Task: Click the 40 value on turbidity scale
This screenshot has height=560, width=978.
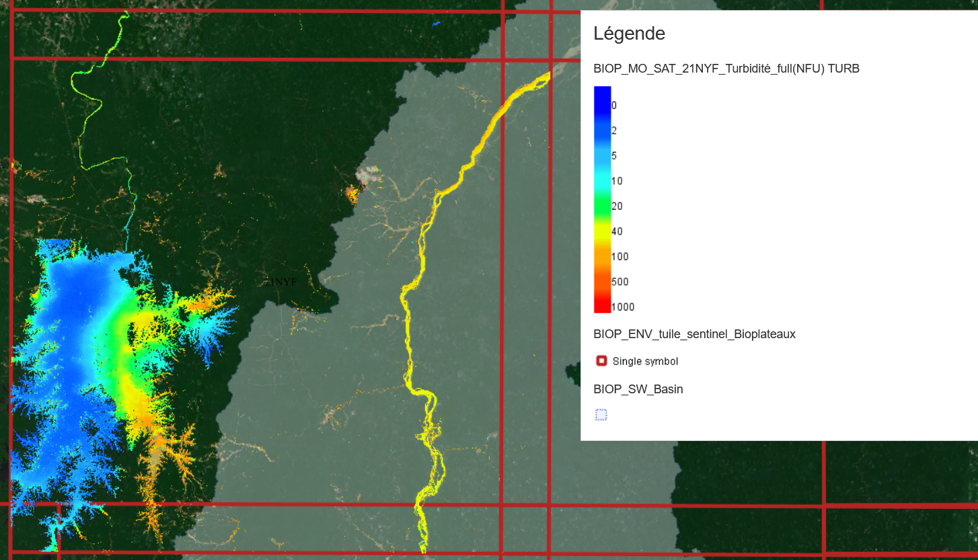Action: (x=617, y=231)
